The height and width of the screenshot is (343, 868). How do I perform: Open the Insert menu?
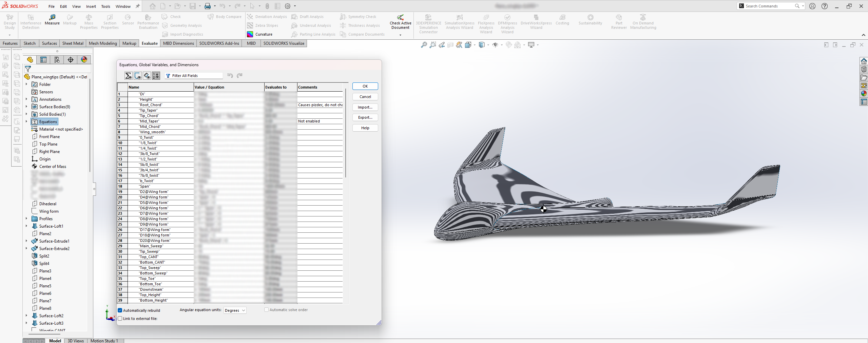(91, 6)
